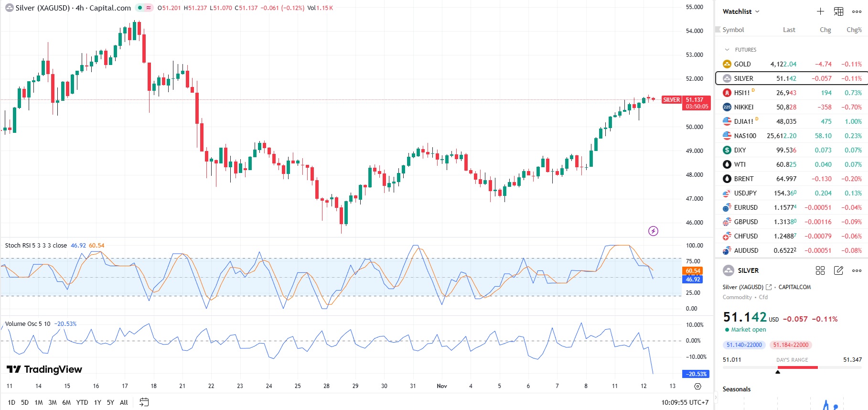Collapse the FUTURES section
Viewport: 868px width, 410px height.
point(727,50)
